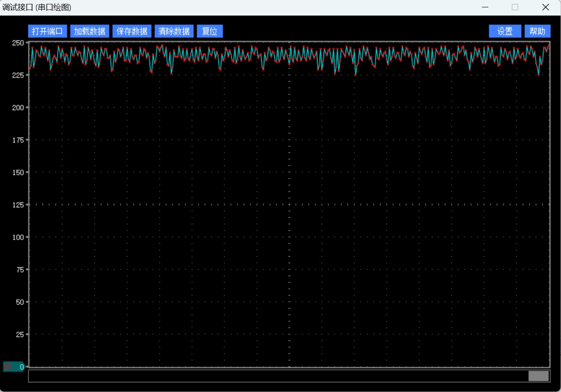Click 加载数据 to load data
The image size is (561, 392).
pyautogui.click(x=90, y=31)
